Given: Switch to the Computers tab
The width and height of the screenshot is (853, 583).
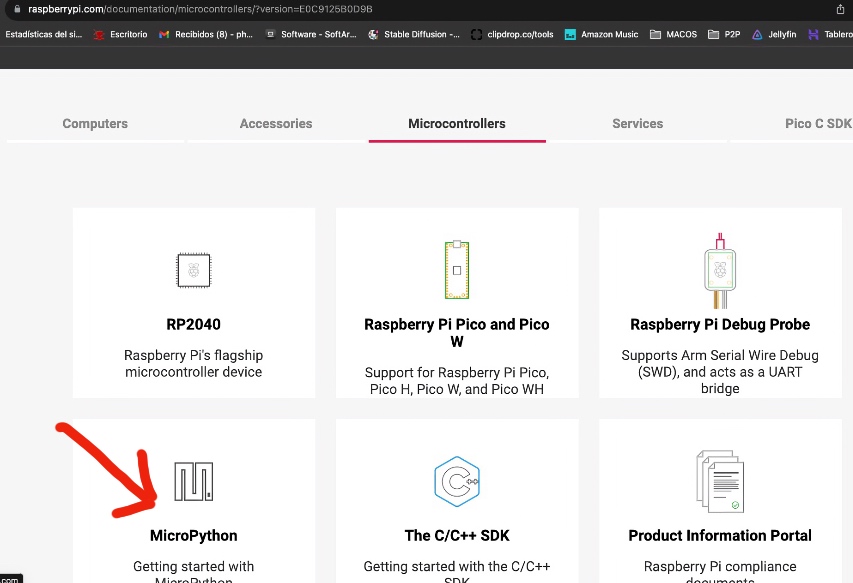Looking at the screenshot, I should coord(95,124).
